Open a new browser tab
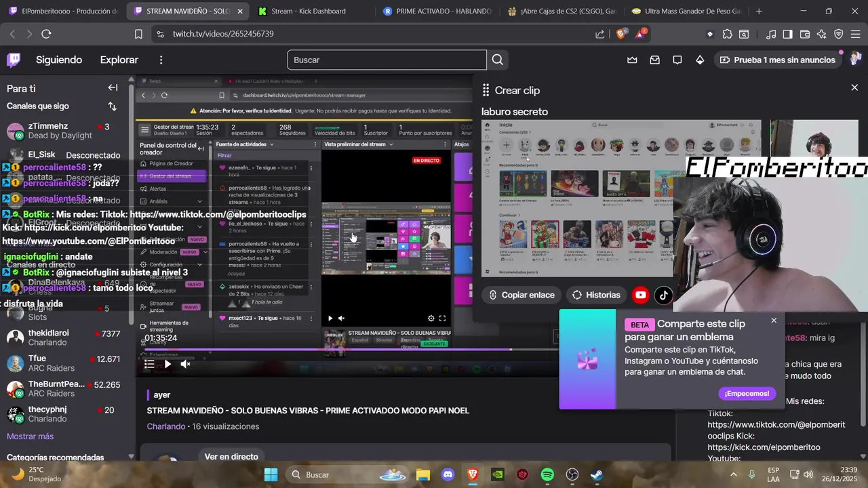Screen dimensions: 868x488 click(759, 11)
